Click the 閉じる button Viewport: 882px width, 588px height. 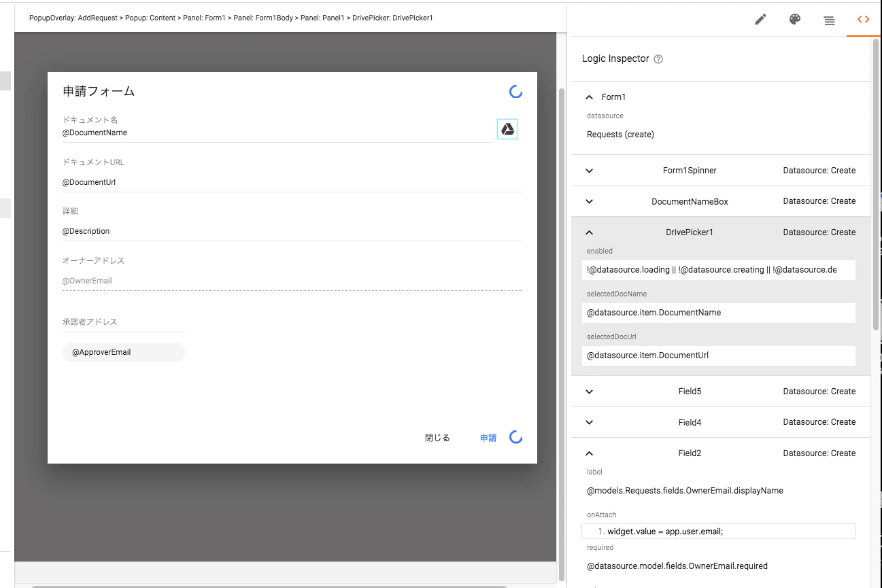(x=437, y=438)
